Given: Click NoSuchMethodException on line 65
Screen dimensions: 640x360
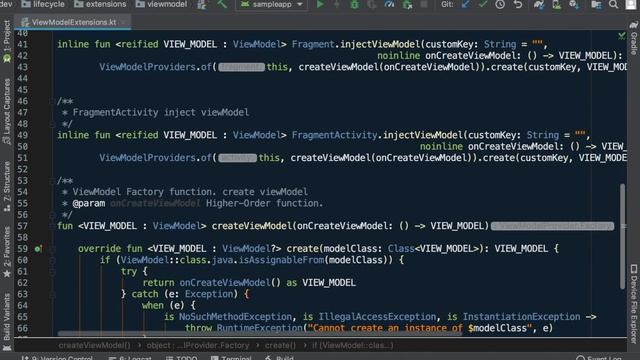Looking at the screenshot, I should coord(236,317).
